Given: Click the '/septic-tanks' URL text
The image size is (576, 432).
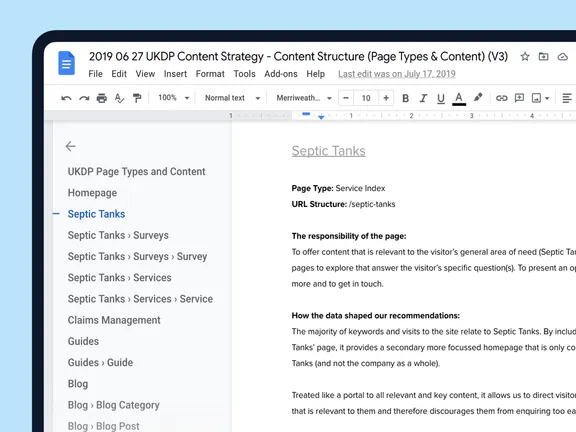Looking at the screenshot, I should pos(372,204).
